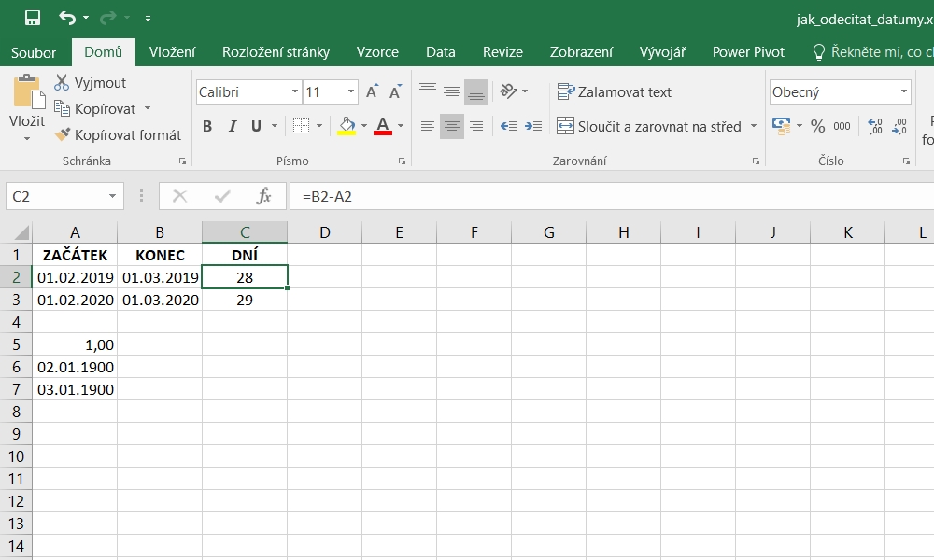Switch to Power Pivot tab
The width and height of the screenshot is (934, 560).
point(749,52)
